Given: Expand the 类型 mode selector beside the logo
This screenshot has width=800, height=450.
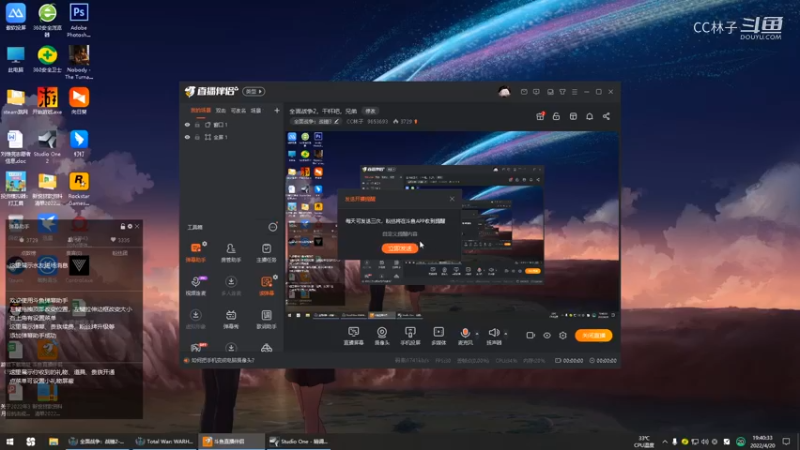Looking at the screenshot, I should [x=254, y=91].
